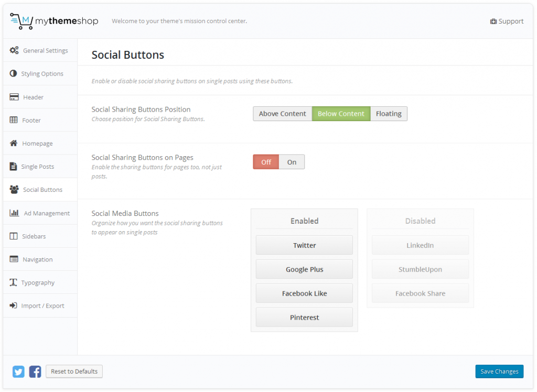537x392 pixels.
Task: Navigate to the Sidebars section
Action: coord(34,236)
